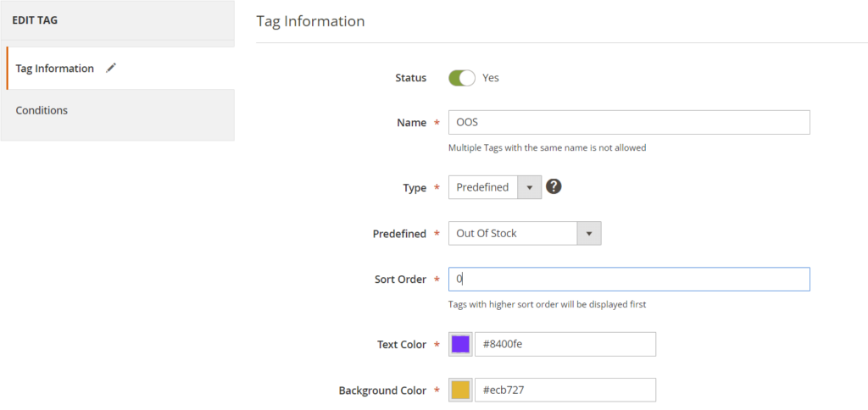Viewport: 868px width, 410px height.
Task: Click the question mark help icon next to Type
Action: pyautogui.click(x=554, y=186)
